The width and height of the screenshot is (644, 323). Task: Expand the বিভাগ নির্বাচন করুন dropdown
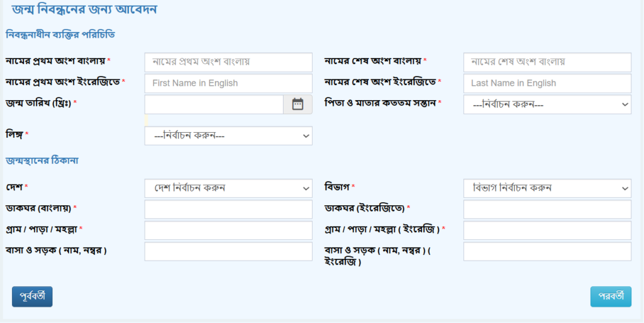[x=547, y=188]
